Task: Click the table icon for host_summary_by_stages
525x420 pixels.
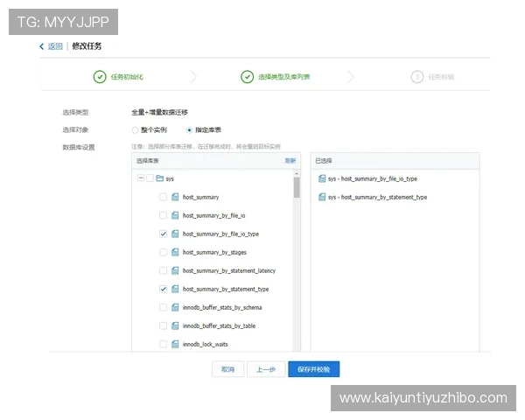Action: tap(175, 253)
